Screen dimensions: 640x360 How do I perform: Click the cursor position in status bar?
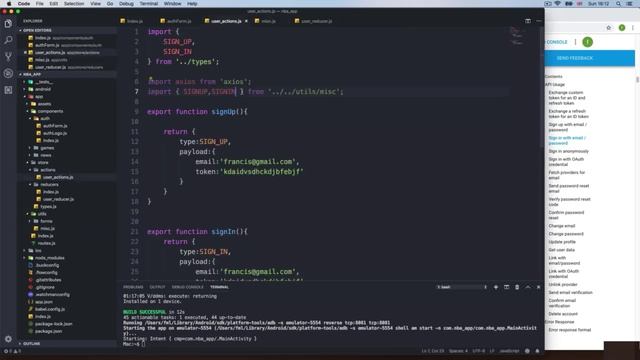pos(433,351)
